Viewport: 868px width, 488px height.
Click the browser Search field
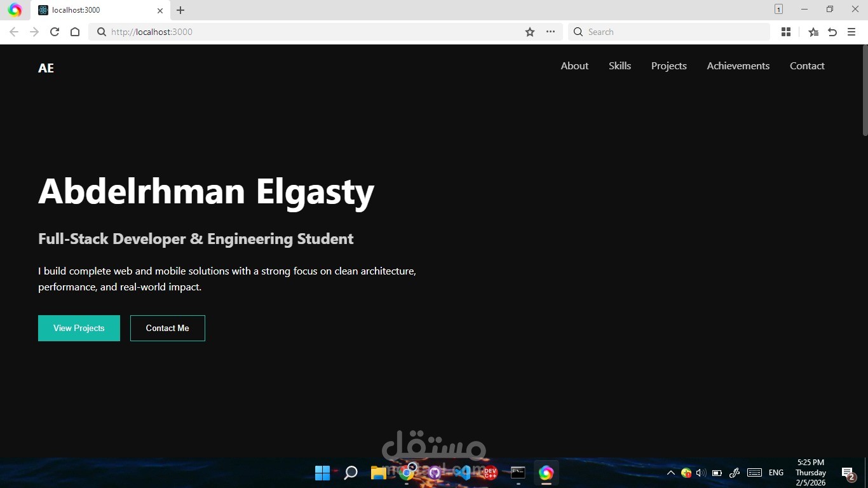[669, 32]
